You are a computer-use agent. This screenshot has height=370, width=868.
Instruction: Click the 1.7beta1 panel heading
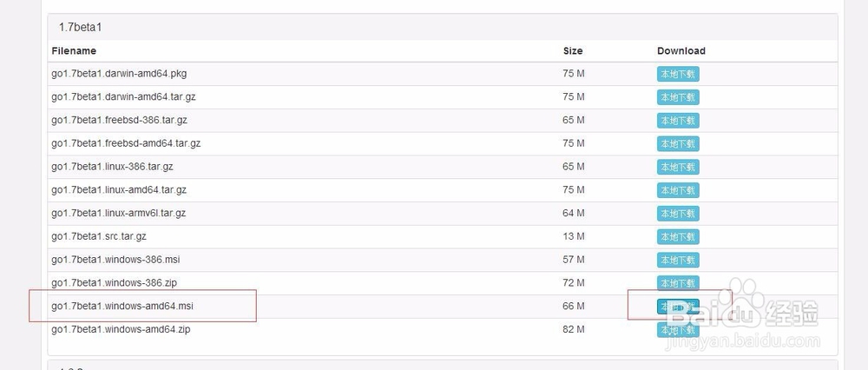click(x=80, y=28)
